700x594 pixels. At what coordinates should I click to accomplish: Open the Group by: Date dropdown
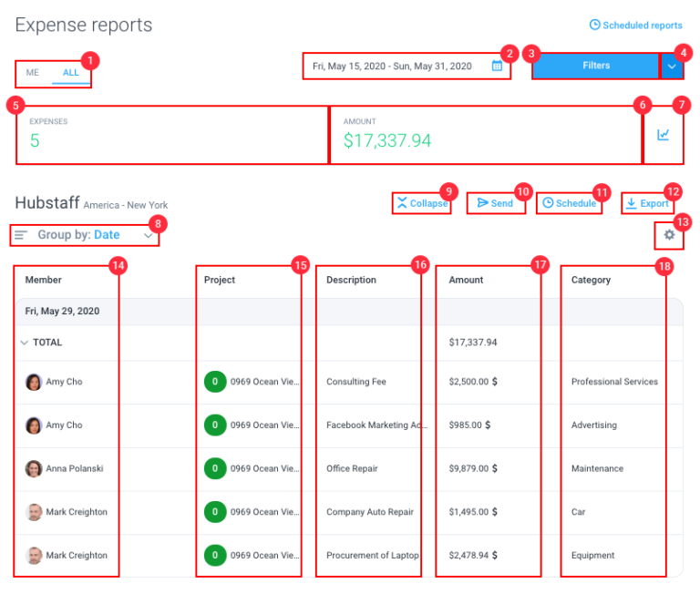(85, 235)
